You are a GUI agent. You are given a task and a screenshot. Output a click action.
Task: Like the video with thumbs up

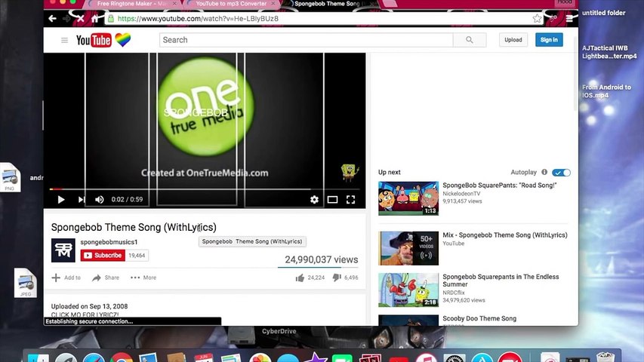[300, 278]
